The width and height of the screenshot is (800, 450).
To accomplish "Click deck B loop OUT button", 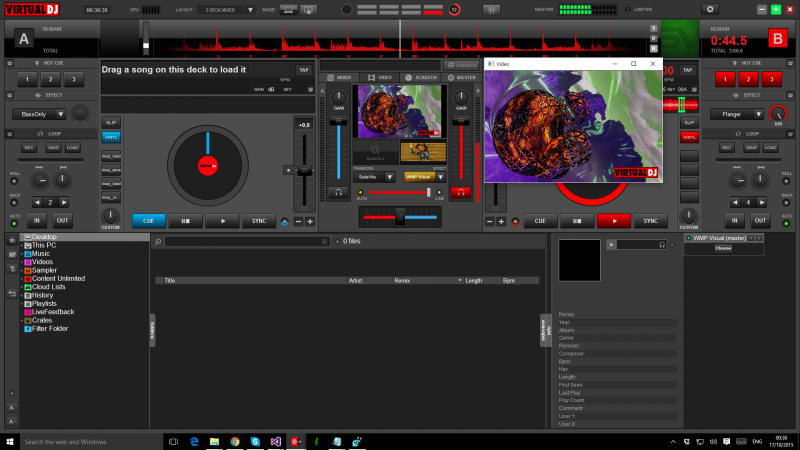I will point(760,220).
